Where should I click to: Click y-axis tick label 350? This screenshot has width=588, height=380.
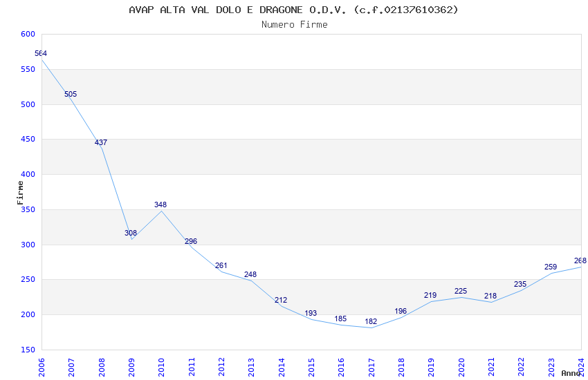click(x=28, y=209)
